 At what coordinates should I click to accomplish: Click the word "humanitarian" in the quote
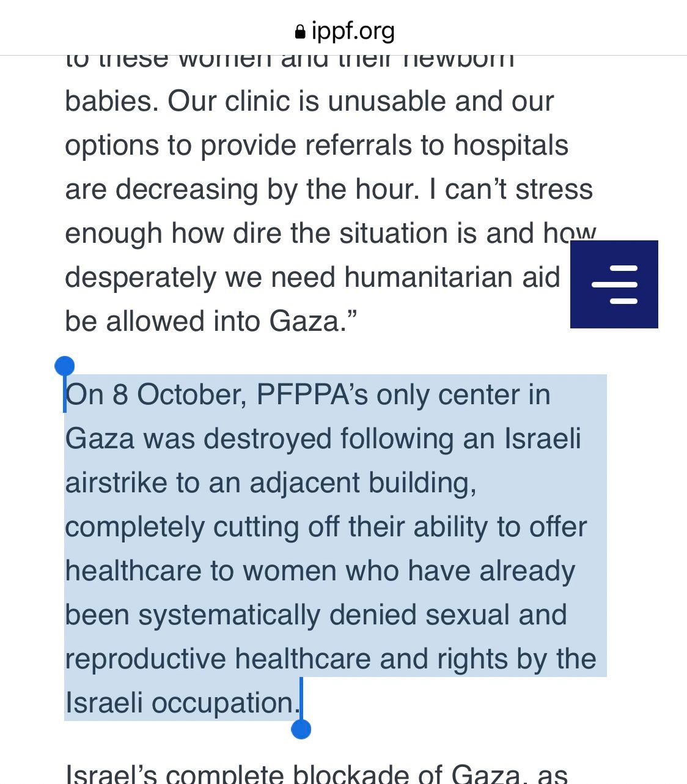[x=452, y=277]
